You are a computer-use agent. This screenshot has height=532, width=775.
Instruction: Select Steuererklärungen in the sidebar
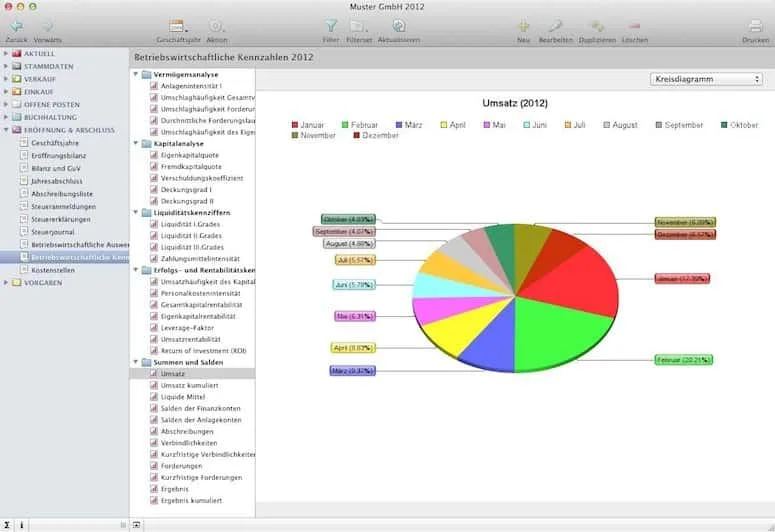61,219
